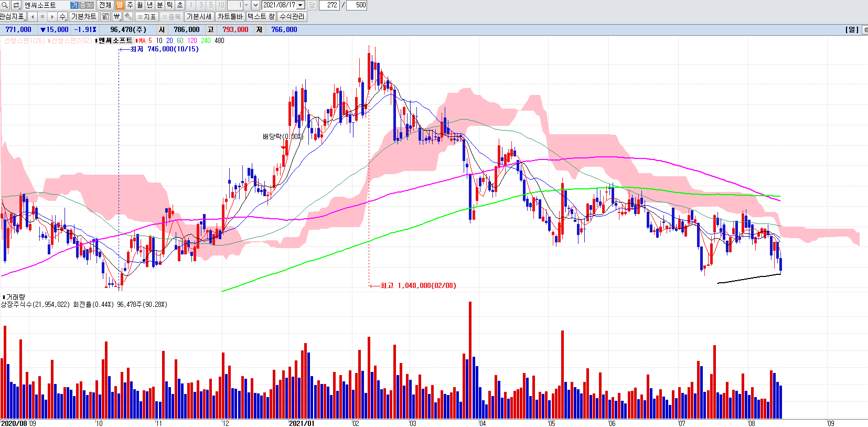
Task: Click the 배당락(0.00%) marker label
Action: 283,136
